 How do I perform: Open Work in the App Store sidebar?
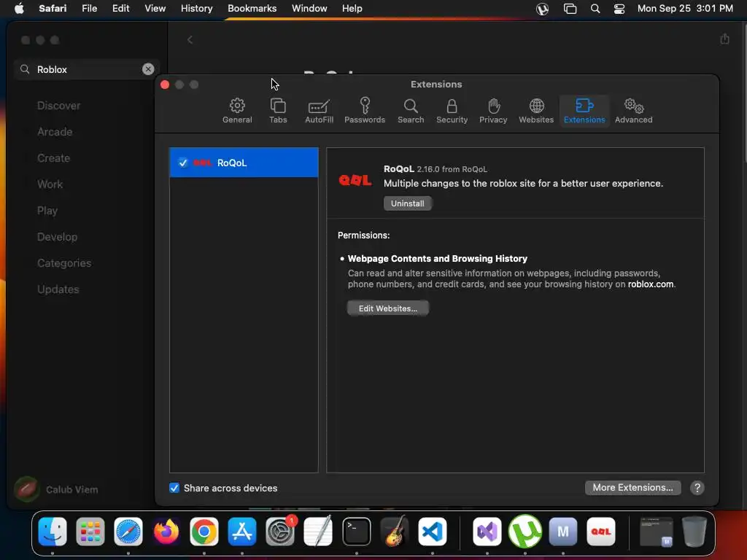click(x=50, y=184)
